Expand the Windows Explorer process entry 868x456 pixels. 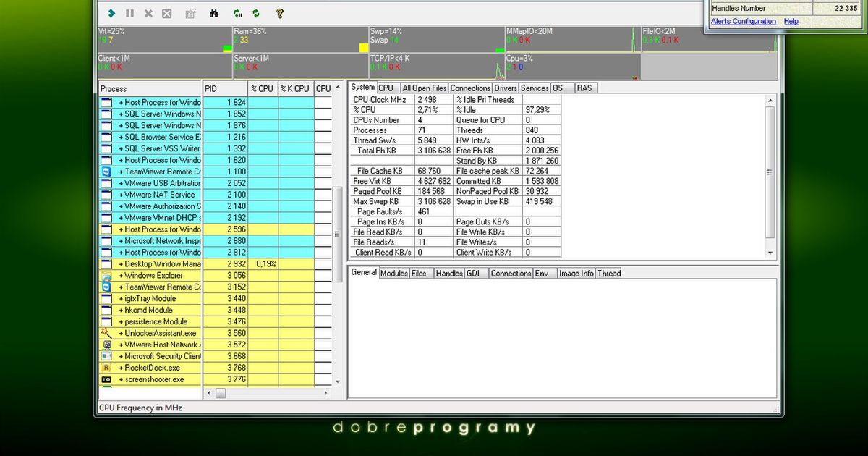122,276
